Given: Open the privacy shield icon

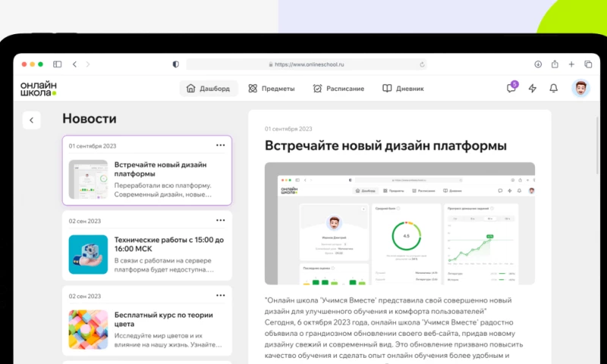Looking at the screenshot, I should [176, 64].
